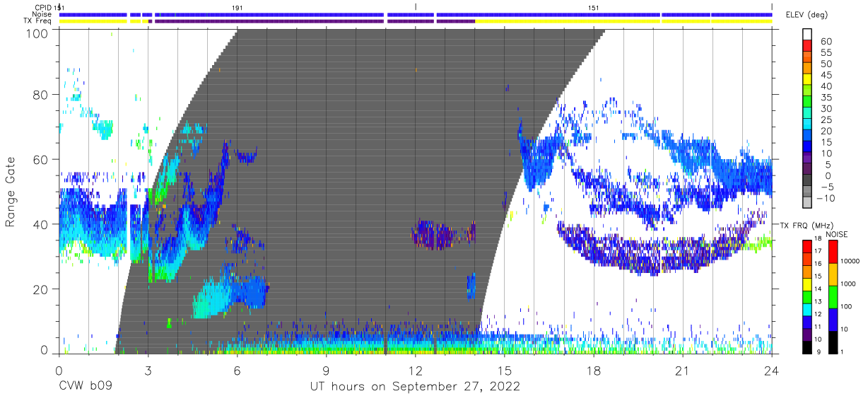Pick the orange 1000–10000 swatch on NOISE colorbar

[833, 274]
